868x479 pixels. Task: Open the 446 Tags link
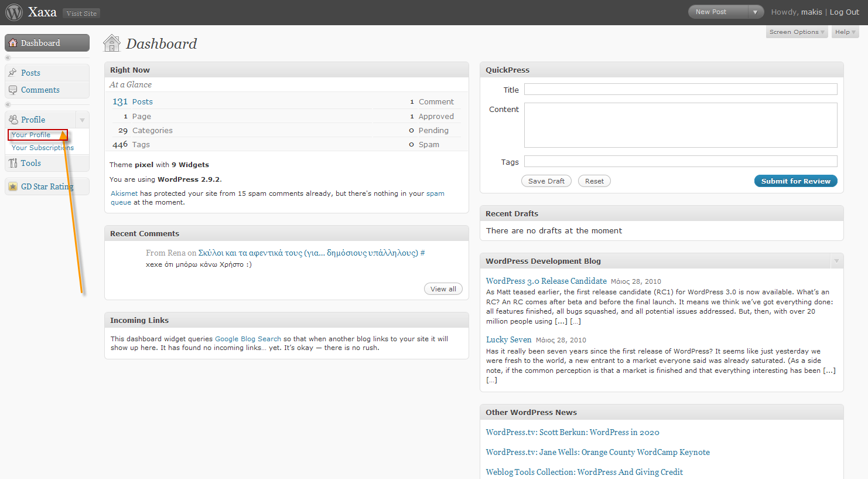tap(131, 144)
